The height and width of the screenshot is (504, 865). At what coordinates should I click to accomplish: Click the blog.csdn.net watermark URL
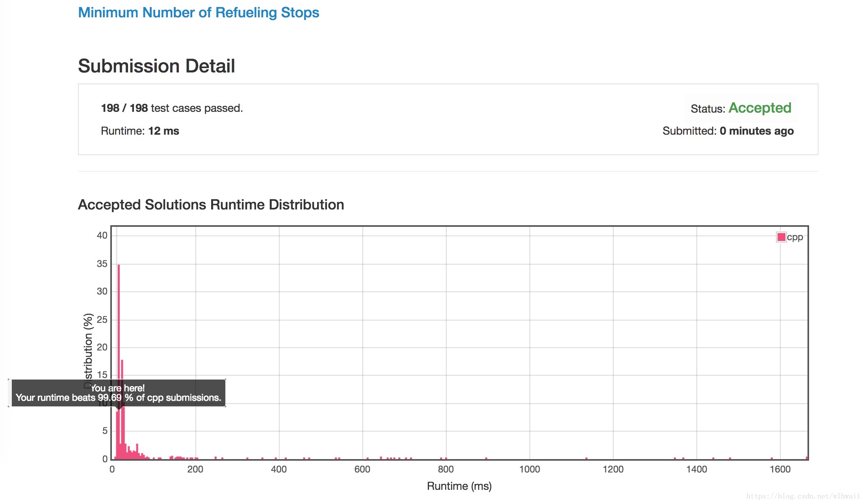click(803, 496)
